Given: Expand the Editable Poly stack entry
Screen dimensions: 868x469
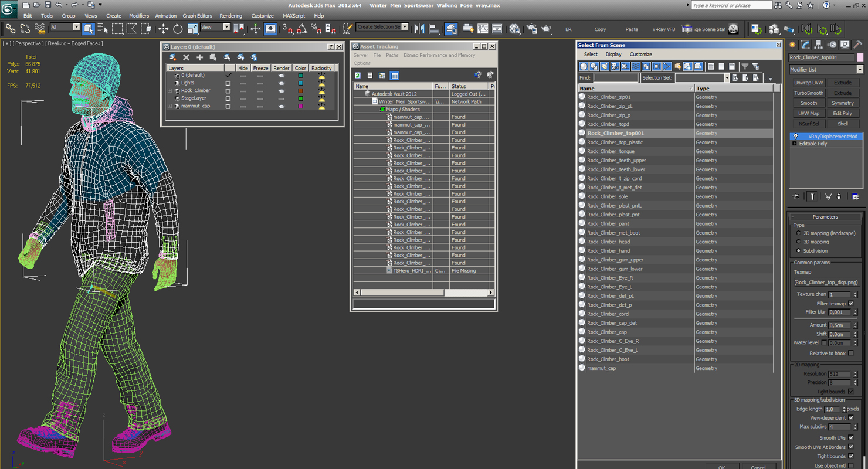Looking at the screenshot, I should (x=795, y=144).
